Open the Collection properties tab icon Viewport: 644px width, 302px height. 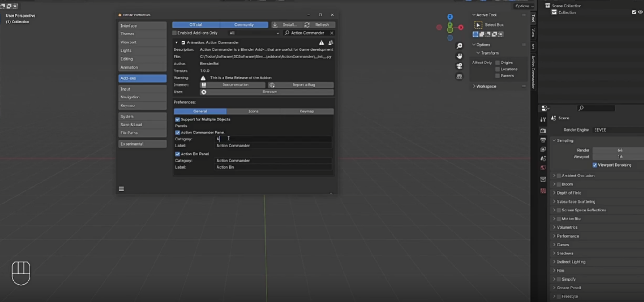543,179
